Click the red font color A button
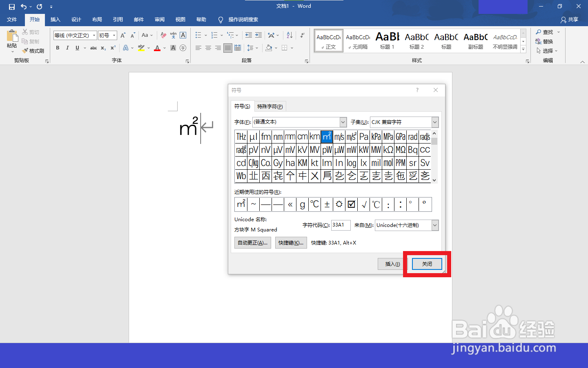The height and width of the screenshot is (368, 588). point(157,48)
